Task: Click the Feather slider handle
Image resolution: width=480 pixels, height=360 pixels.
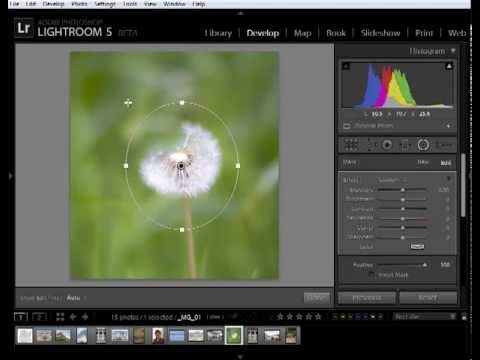Action: click(x=425, y=265)
